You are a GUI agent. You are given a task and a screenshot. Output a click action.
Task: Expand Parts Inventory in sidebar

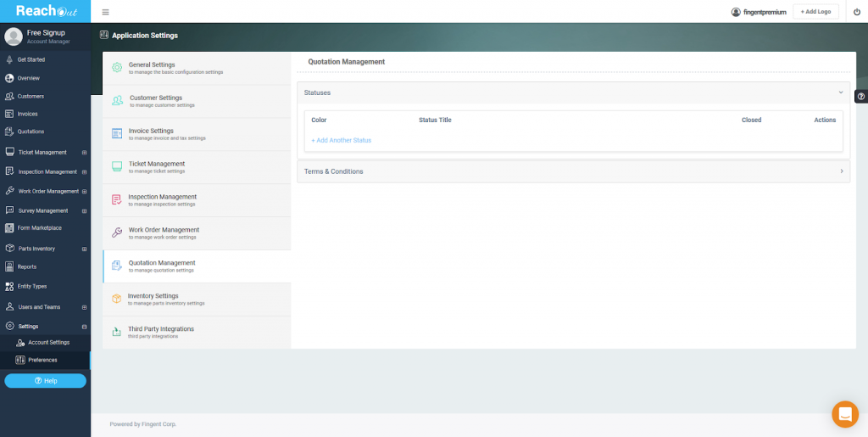[84, 249]
